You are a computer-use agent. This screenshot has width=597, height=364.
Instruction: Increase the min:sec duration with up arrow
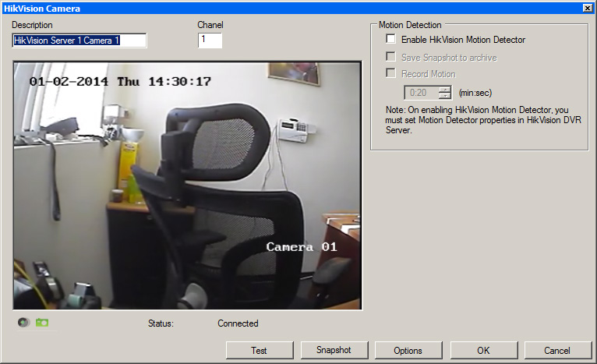tap(444, 90)
